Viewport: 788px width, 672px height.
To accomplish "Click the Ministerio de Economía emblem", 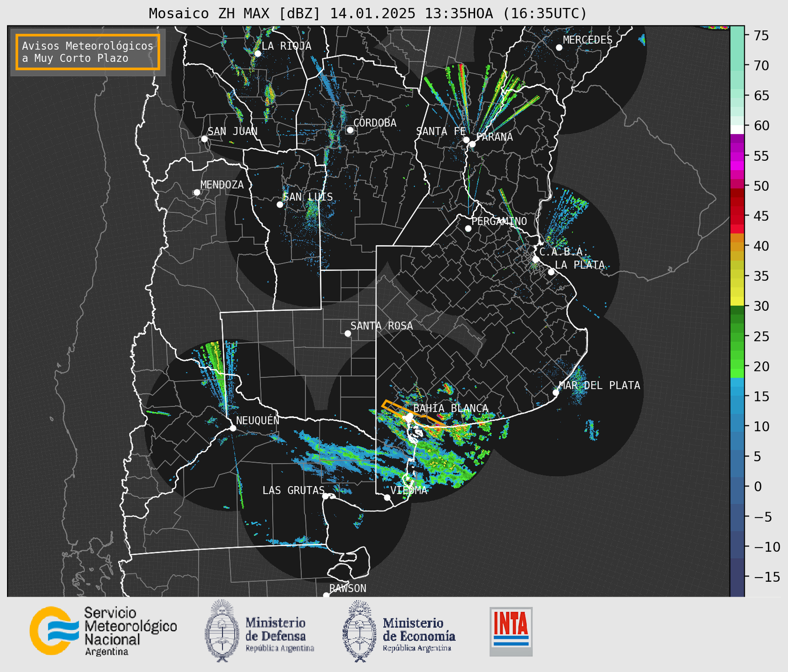I will click(359, 631).
